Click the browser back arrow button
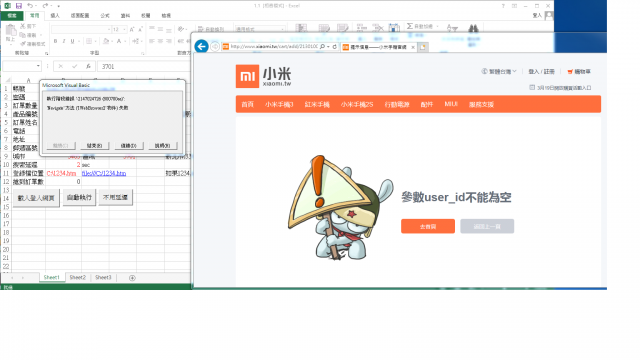 (202, 46)
